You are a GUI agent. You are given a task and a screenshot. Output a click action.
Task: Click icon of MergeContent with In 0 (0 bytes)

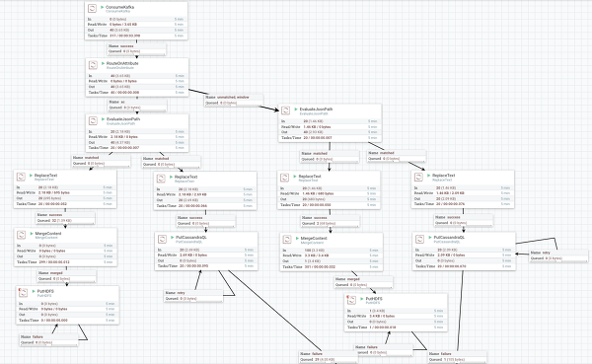click(x=22, y=235)
